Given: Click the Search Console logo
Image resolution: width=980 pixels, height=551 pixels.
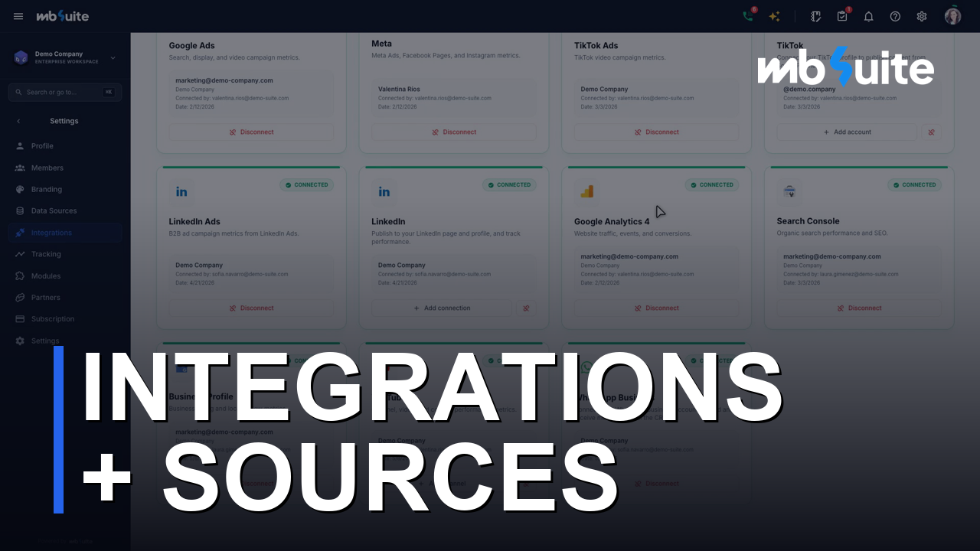Looking at the screenshot, I should click(789, 191).
